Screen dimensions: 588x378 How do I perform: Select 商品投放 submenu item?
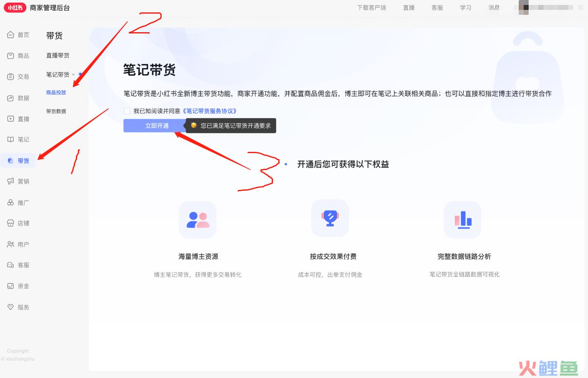[56, 92]
